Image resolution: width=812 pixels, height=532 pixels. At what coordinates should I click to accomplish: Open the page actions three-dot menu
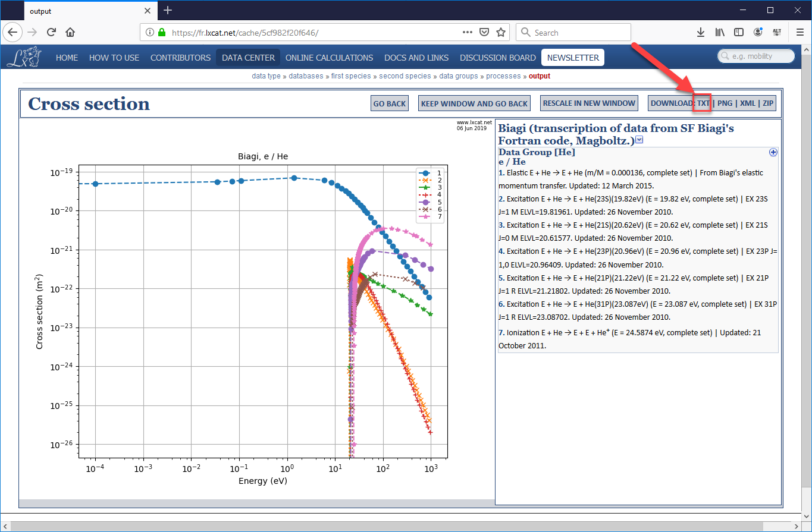pyautogui.click(x=468, y=32)
